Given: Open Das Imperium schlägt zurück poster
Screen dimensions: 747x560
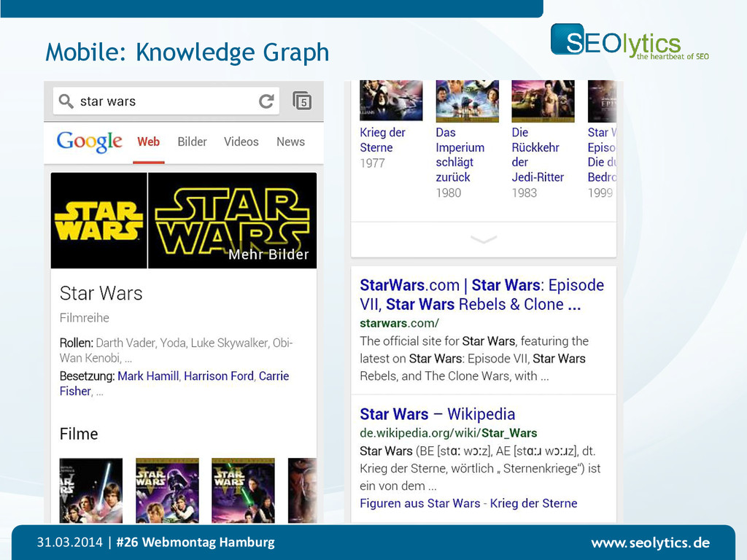Looking at the screenshot, I should point(468,101).
